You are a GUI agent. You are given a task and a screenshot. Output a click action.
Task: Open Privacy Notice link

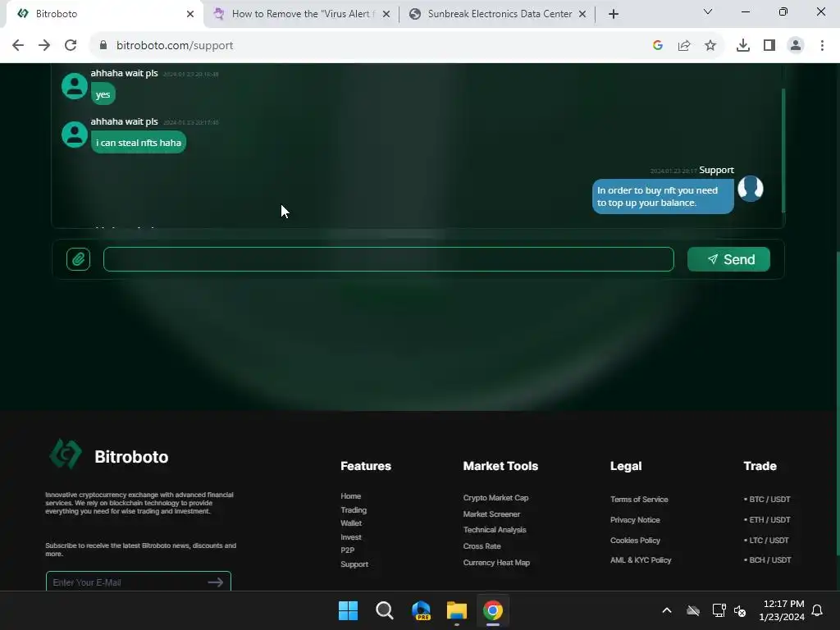pyautogui.click(x=635, y=519)
